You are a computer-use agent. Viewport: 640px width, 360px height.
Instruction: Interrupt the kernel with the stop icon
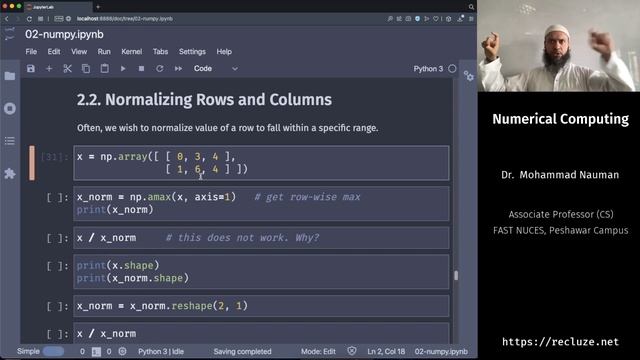pyautogui.click(x=141, y=69)
